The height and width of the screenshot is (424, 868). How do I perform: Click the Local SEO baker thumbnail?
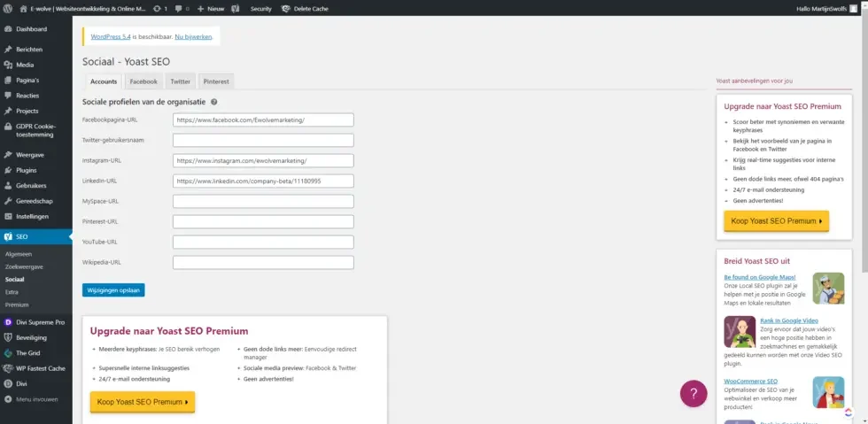(x=828, y=289)
